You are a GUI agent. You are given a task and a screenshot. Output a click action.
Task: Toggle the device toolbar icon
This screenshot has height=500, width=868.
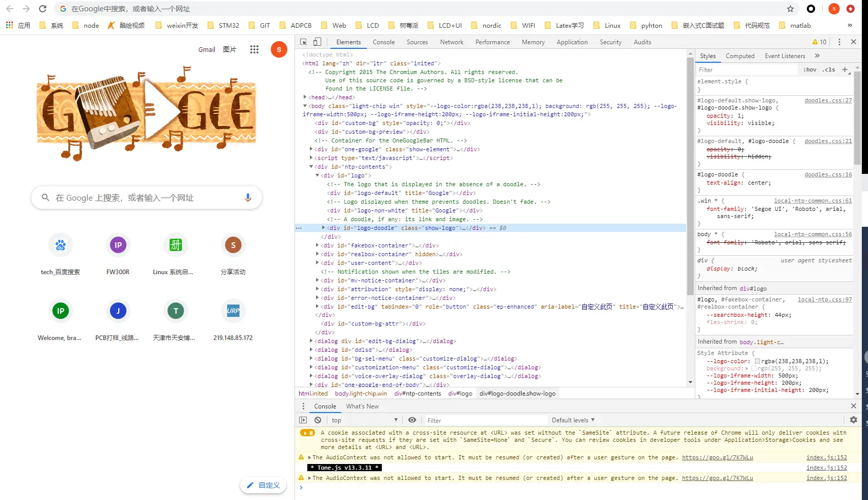pyautogui.click(x=317, y=42)
